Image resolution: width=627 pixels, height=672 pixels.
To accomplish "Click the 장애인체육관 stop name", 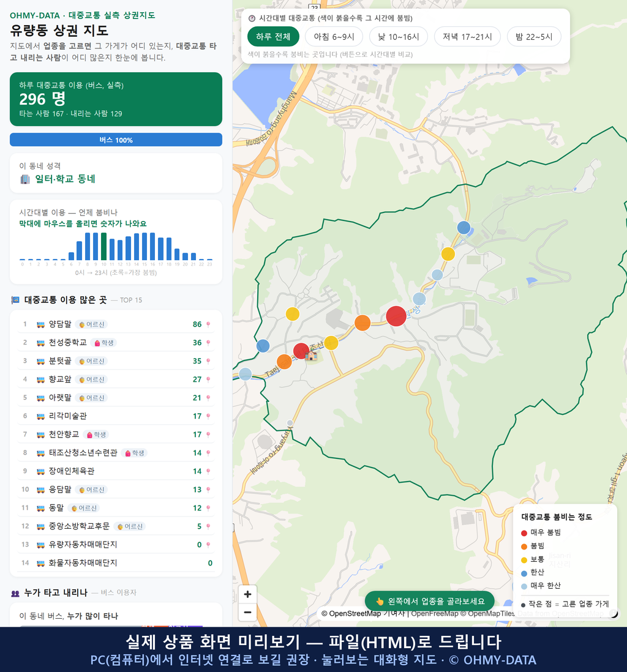I will tap(72, 471).
